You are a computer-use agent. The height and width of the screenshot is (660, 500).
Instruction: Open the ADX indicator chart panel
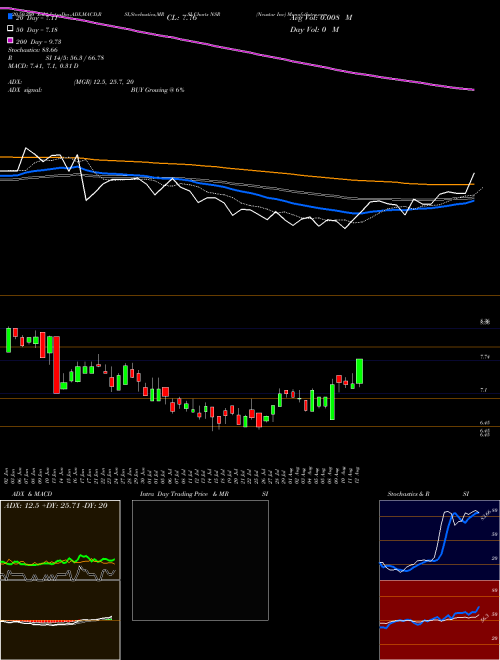[x=60, y=540]
